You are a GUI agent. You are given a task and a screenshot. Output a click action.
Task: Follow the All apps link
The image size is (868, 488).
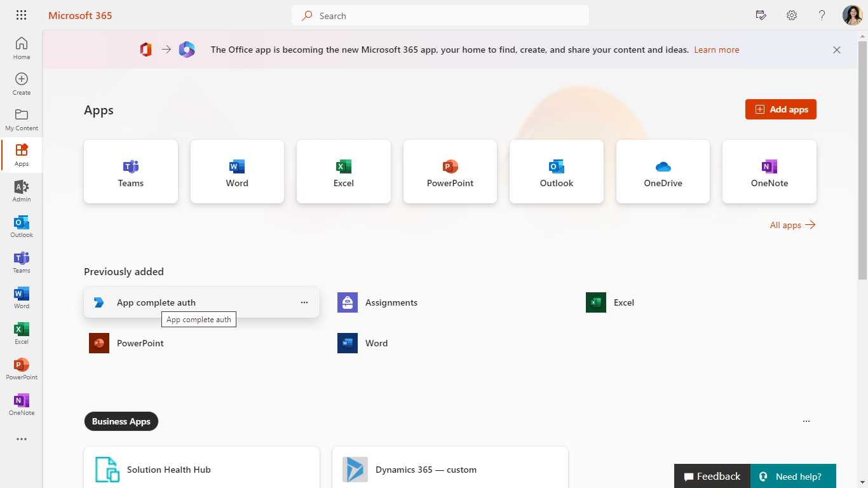[x=792, y=225]
